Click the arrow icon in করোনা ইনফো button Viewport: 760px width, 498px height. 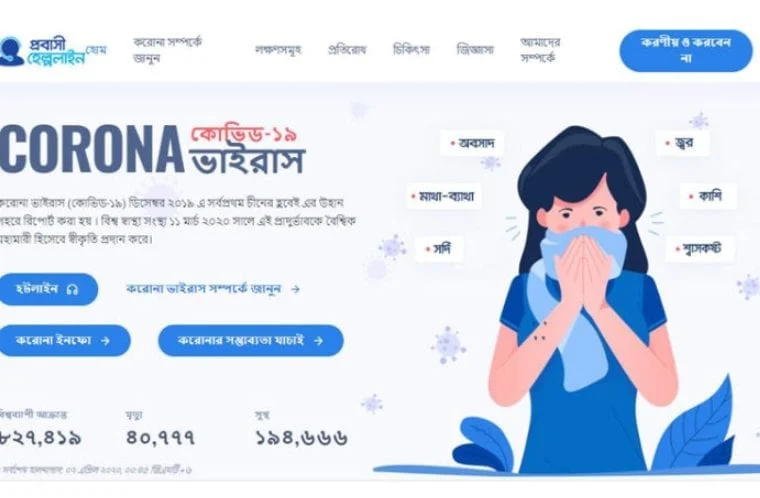point(105,341)
